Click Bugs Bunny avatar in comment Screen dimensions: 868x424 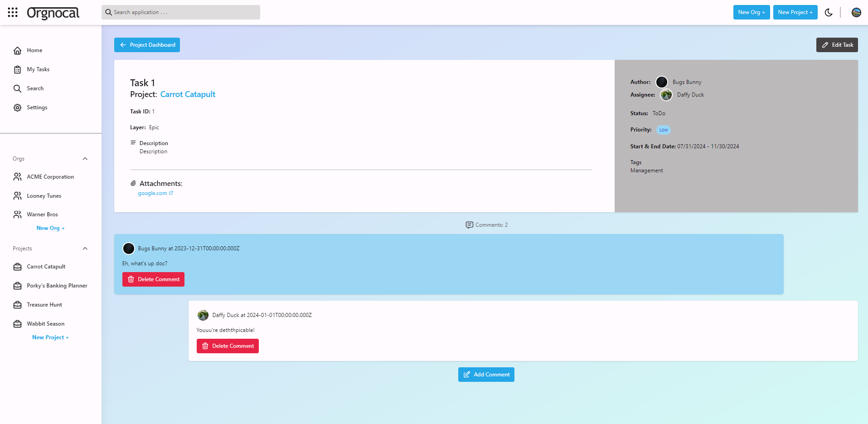point(129,249)
